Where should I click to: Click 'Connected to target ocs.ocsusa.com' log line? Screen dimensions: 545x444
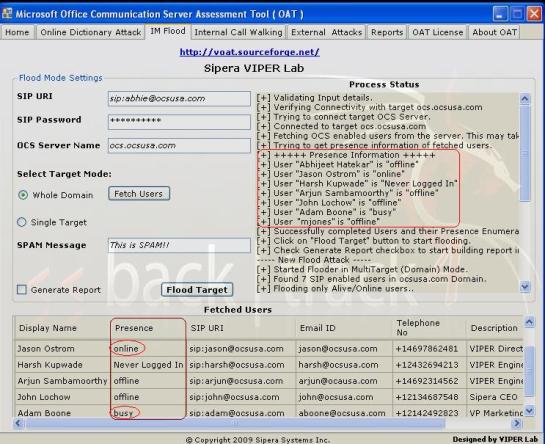[x=341, y=126]
